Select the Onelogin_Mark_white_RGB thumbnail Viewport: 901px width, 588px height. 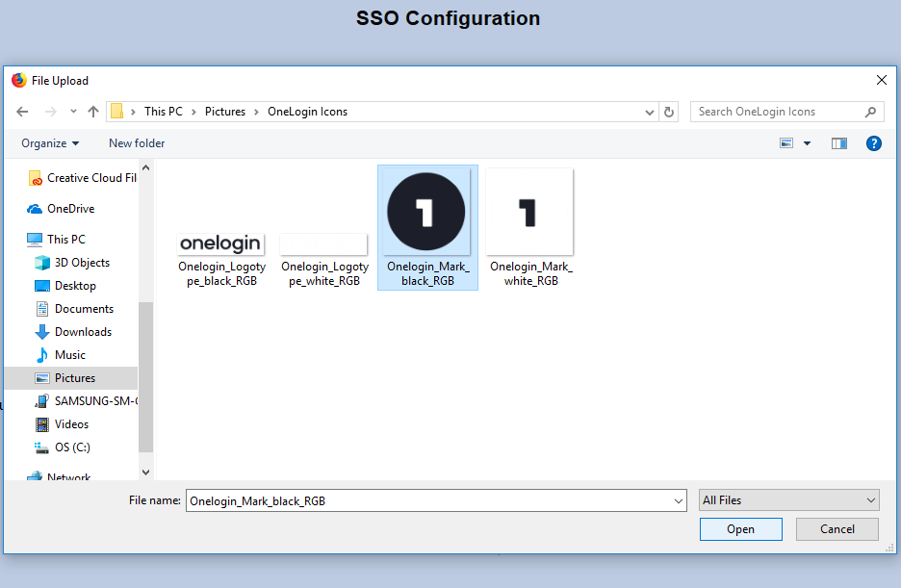[530, 211]
